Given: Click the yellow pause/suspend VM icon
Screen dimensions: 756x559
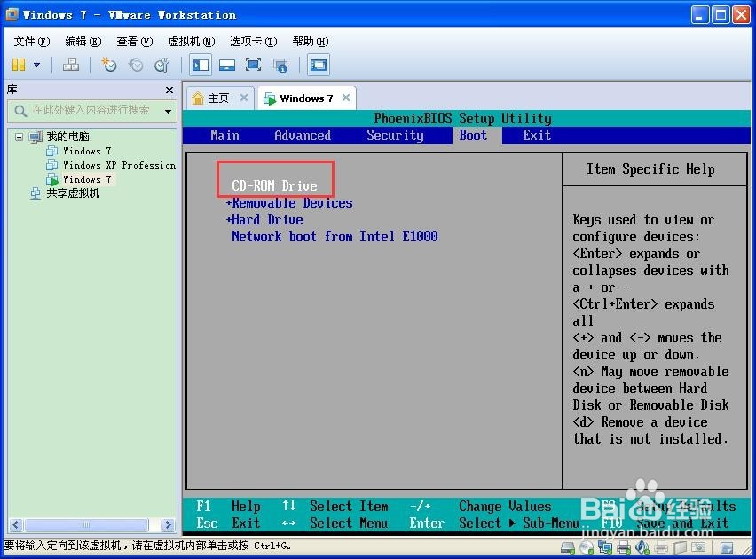Looking at the screenshot, I should (19, 65).
